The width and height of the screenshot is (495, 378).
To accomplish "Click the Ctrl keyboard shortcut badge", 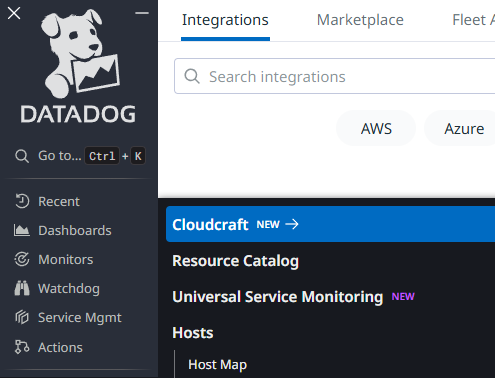I will [x=102, y=156].
